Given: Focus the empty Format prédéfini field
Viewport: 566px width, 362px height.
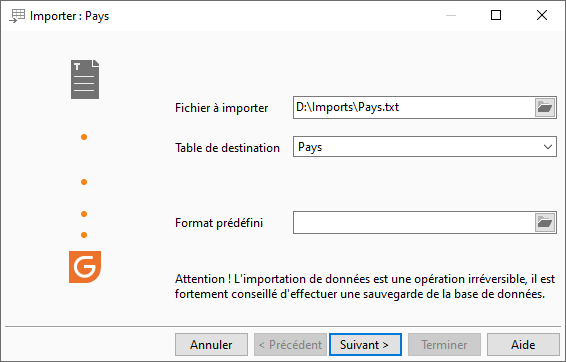Looking at the screenshot, I should coord(414,222).
